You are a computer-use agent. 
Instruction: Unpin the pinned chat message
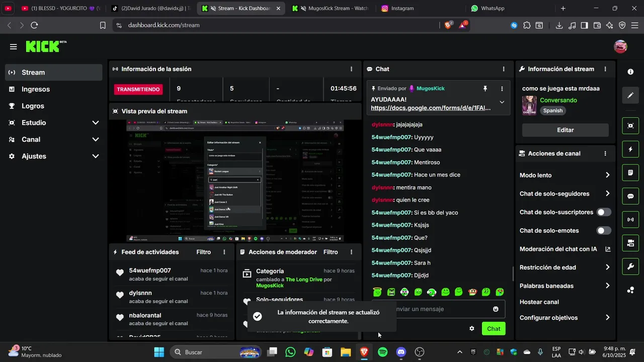click(x=486, y=88)
